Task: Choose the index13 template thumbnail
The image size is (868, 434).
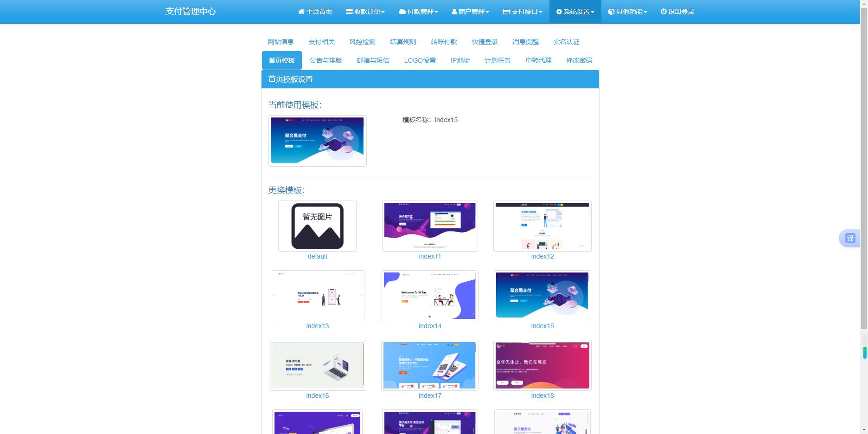Action: point(318,296)
